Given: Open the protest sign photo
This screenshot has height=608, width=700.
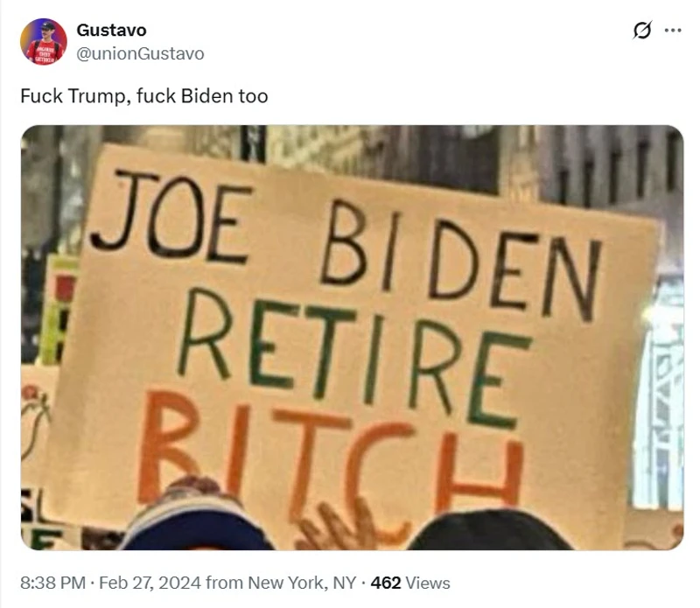Looking at the screenshot, I should tap(353, 338).
